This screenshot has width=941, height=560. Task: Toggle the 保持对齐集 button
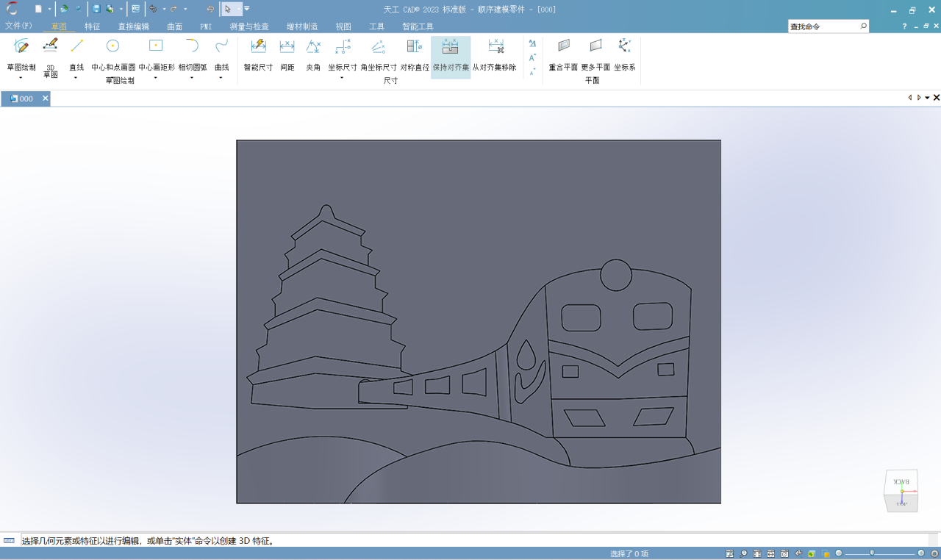451,57
